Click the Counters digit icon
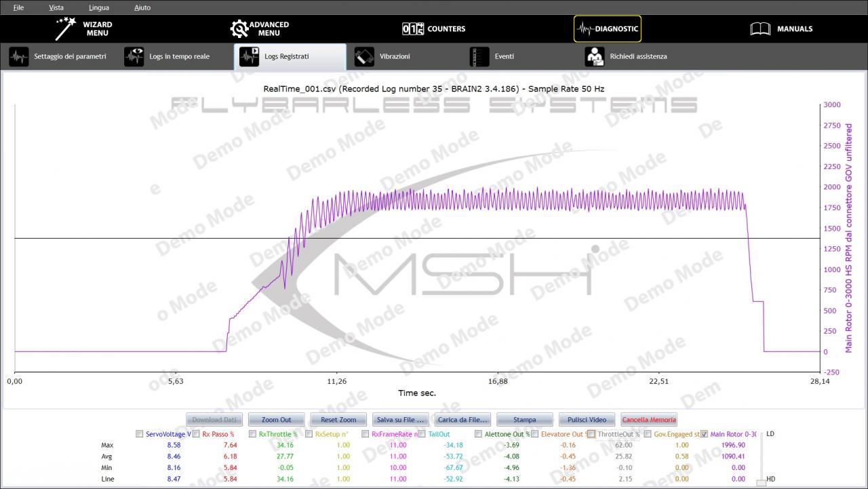868x489 pixels. [x=413, y=29]
